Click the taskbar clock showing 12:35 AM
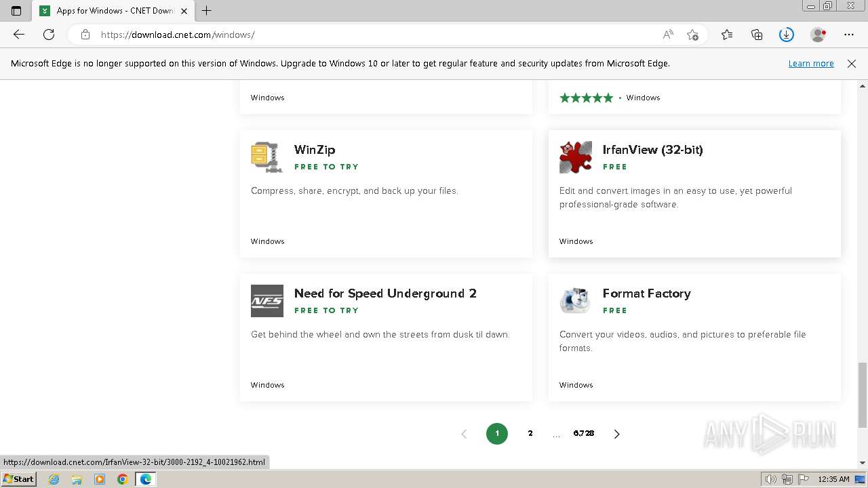 click(833, 479)
